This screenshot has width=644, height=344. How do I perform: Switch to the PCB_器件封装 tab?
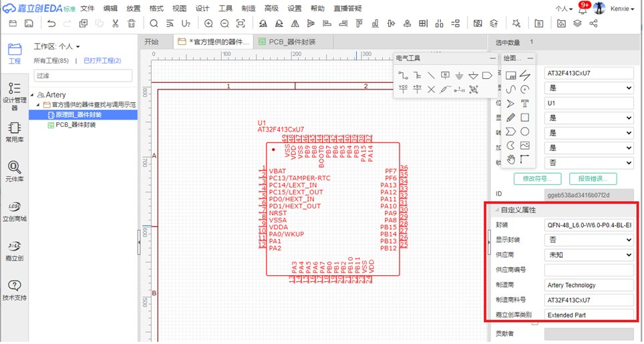(292, 41)
